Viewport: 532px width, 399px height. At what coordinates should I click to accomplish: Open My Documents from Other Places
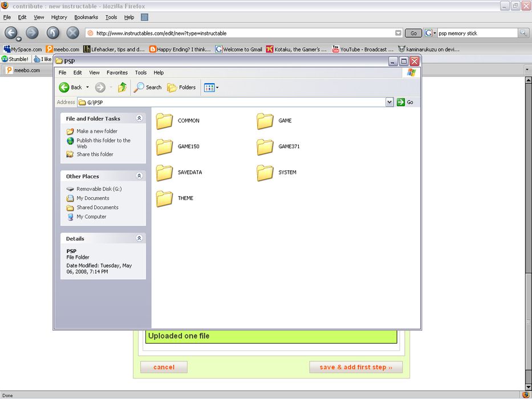pyautogui.click(x=92, y=198)
